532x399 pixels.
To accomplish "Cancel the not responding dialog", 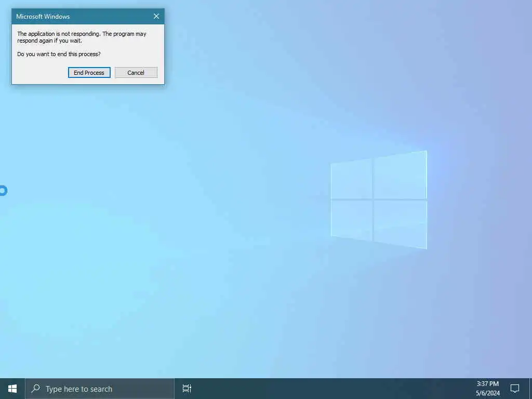I will pos(136,73).
